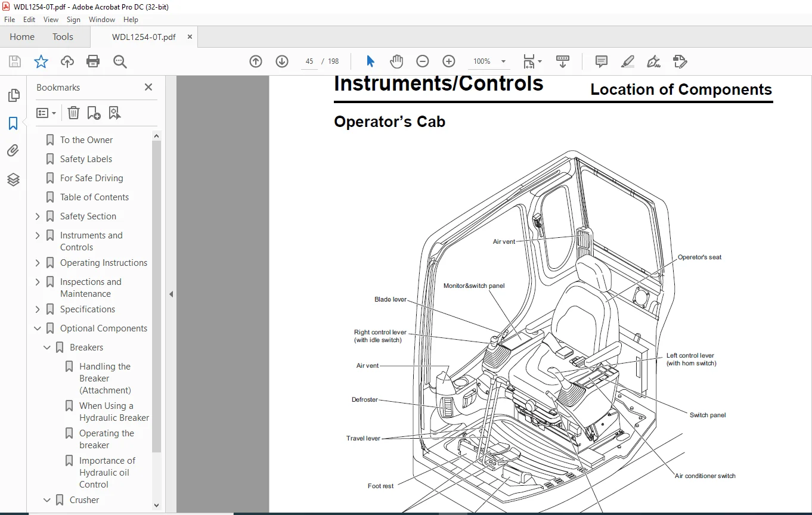Add the document to starred files
The width and height of the screenshot is (812, 515).
41,61
